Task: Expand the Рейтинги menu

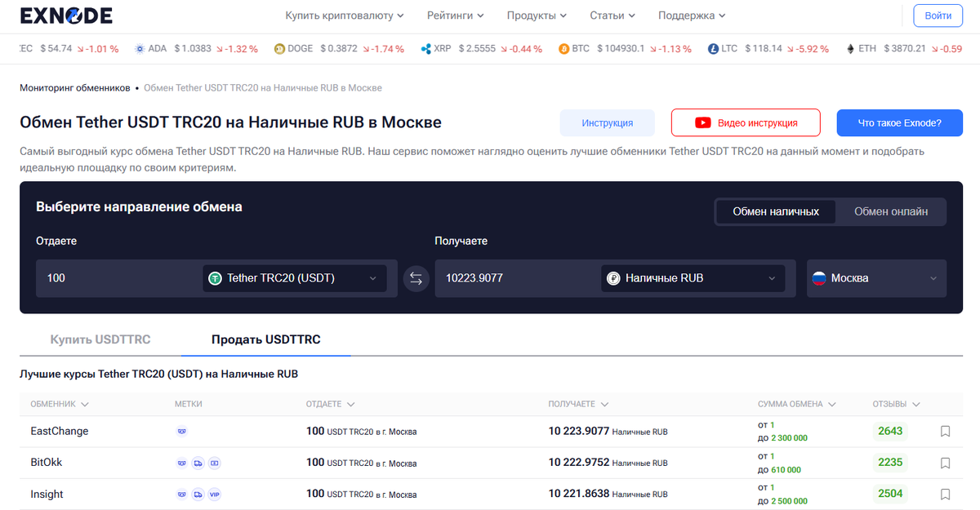Action: (455, 16)
